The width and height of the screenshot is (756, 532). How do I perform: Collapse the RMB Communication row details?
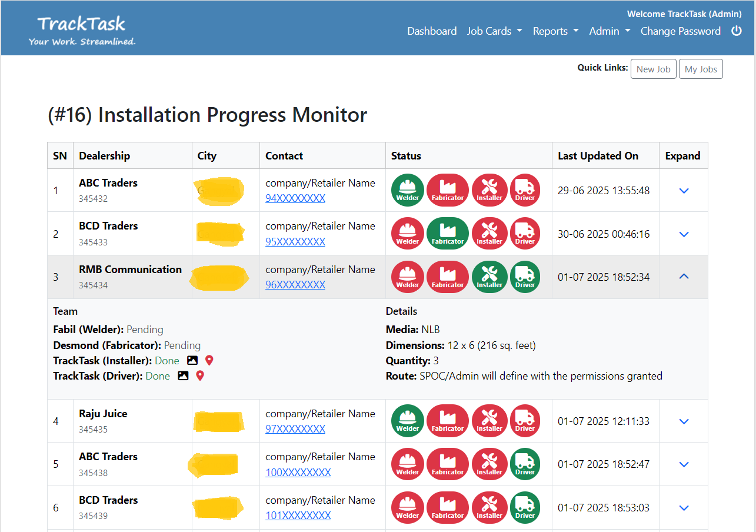(x=683, y=277)
